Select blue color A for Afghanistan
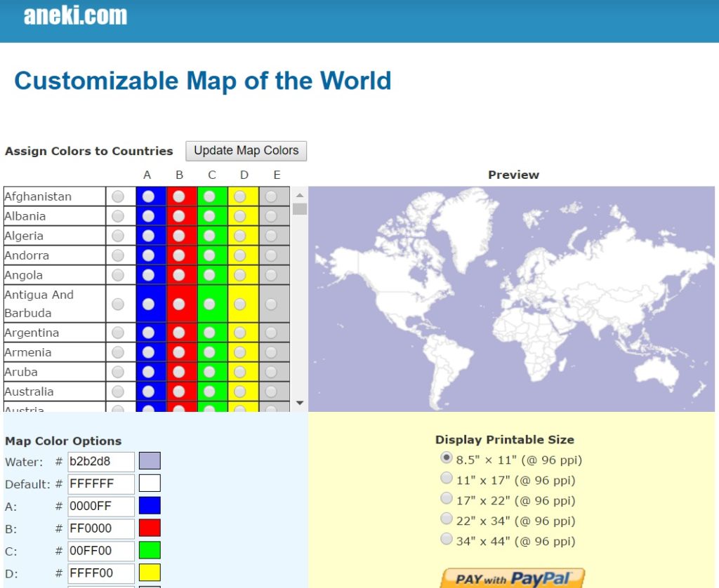 [x=148, y=196]
